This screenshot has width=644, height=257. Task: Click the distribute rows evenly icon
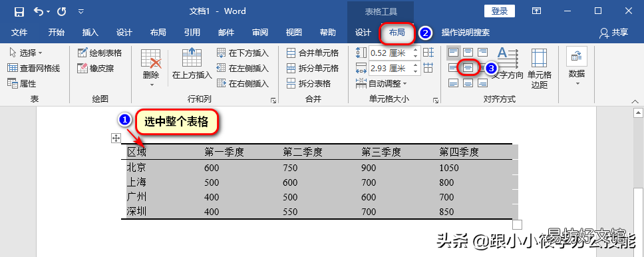point(428,52)
